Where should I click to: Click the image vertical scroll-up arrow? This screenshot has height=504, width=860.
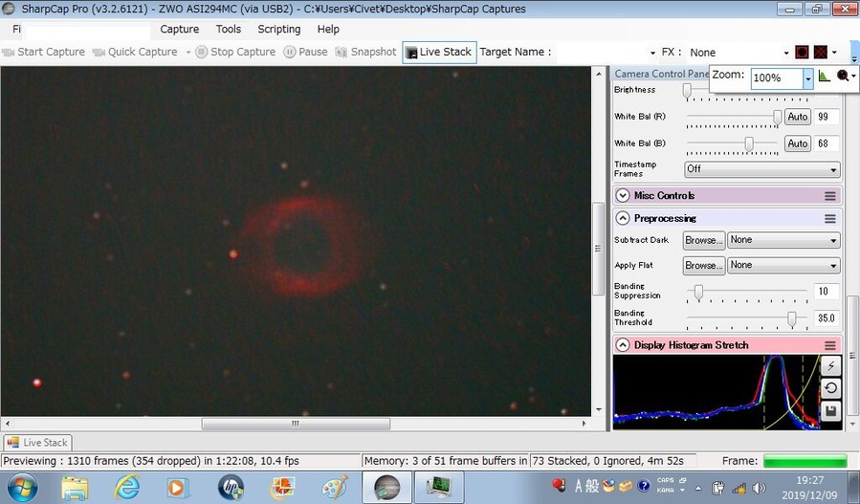[599, 74]
